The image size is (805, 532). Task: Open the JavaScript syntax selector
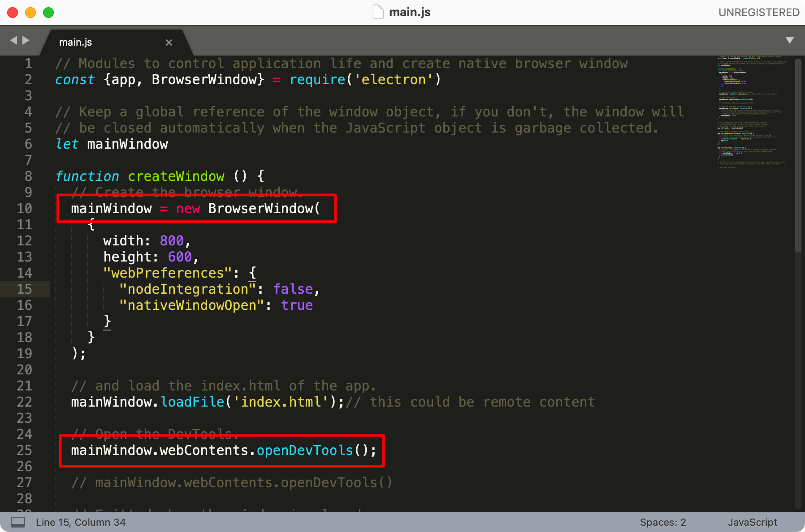click(753, 522)
